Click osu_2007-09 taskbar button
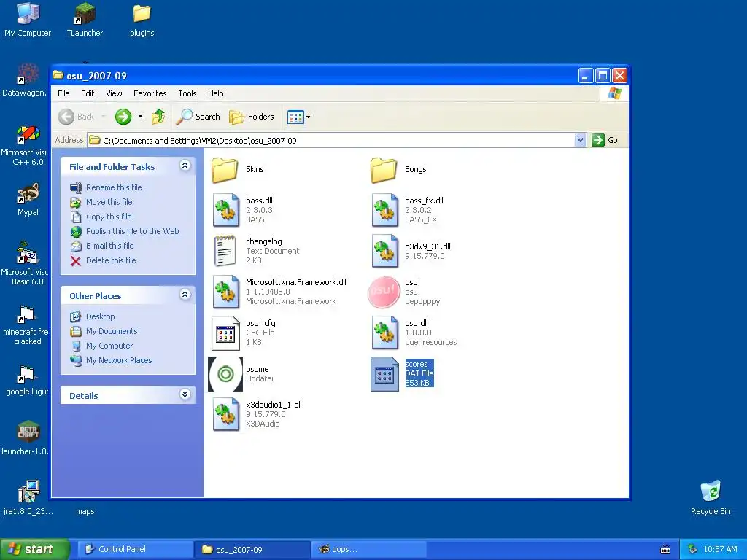Image resolution: width=747 pixels, height=560 pixels. point(252,549)
